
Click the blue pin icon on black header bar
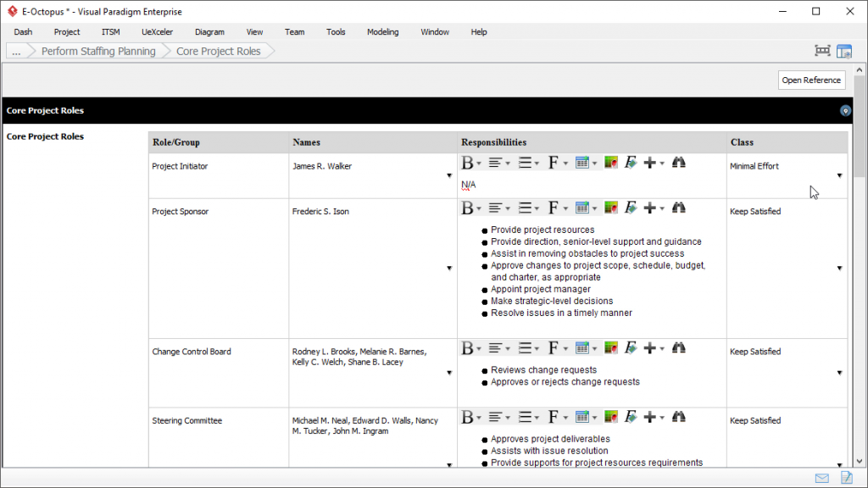(x=844, y=110)
